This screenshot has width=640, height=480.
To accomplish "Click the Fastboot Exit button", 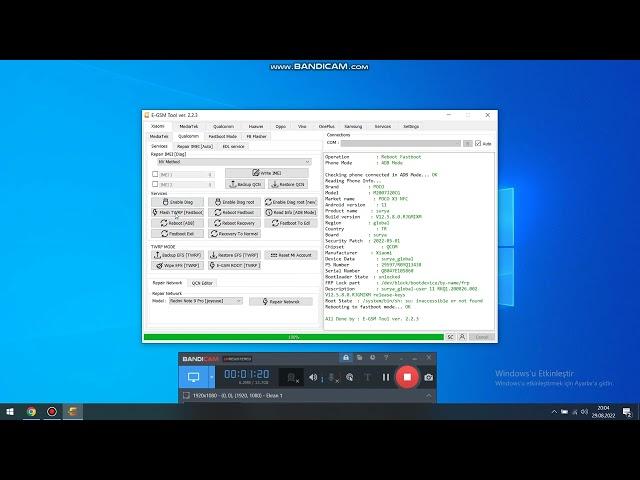I will tap(177, 234).
